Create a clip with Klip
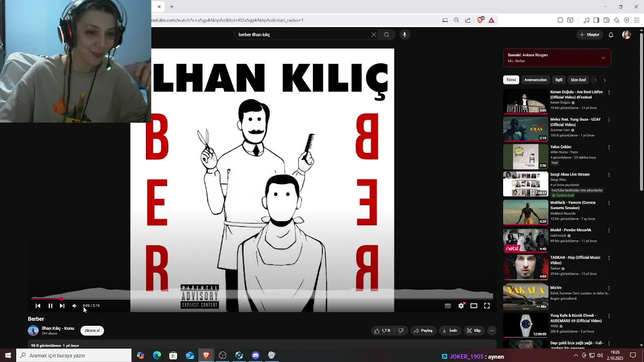This screenshot has height=362, width=644. coord(474,331)
